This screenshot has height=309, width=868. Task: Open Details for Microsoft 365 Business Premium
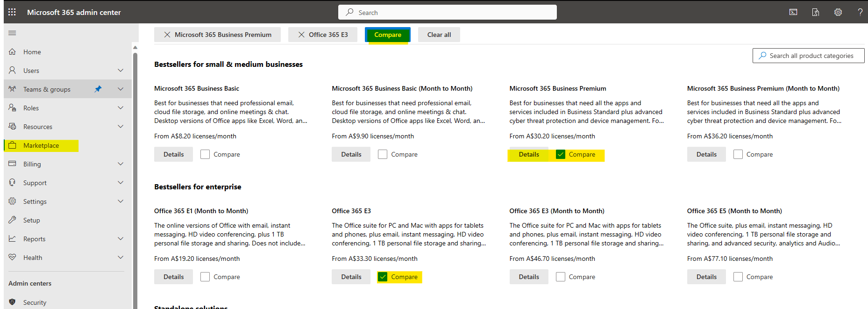[x=529, y=154]
